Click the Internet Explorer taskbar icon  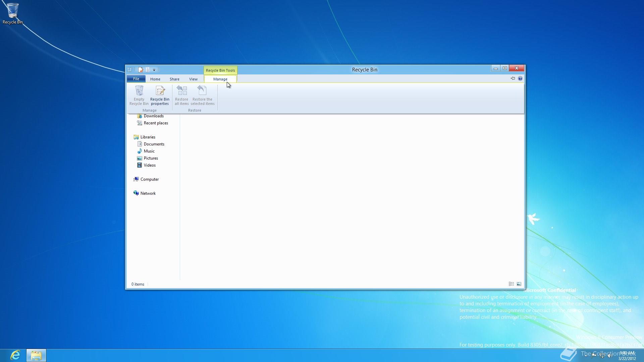[x=15, y=355]
